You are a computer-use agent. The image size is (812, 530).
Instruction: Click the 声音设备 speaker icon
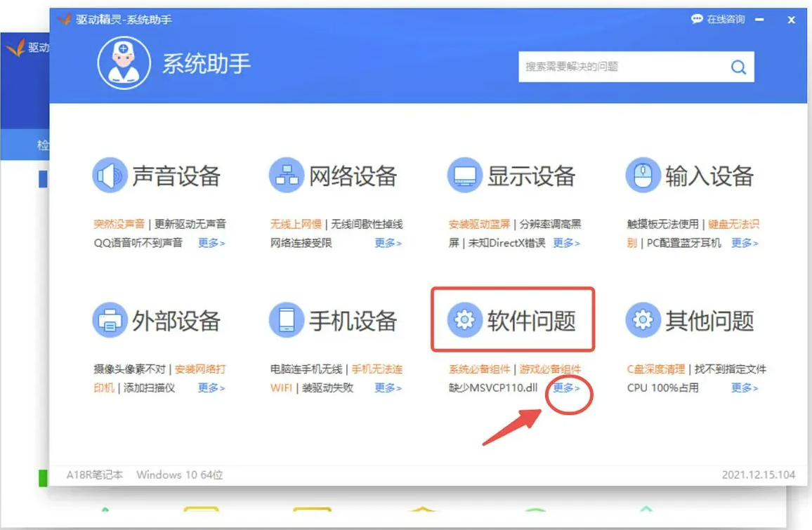coord(110,175)
